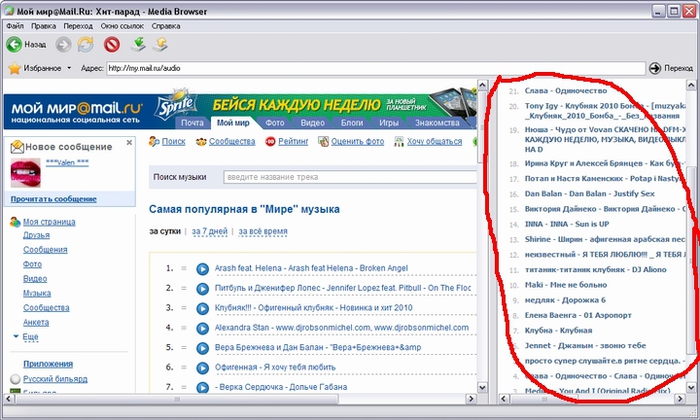This screenshot has width=700, height=420.
Task: Play the Питбуль и Дженифер Лопес track
Action: pyautogui.click(x=202, y=289)
